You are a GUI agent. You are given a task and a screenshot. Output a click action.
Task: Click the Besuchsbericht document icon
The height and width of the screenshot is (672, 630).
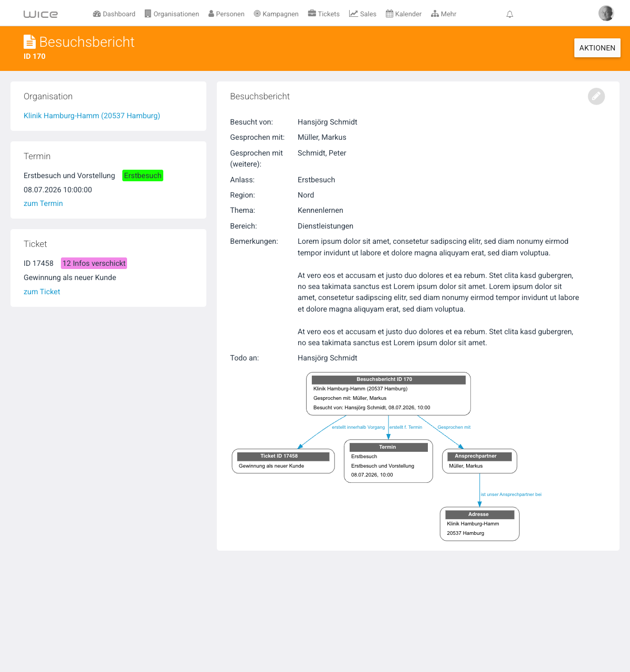tap(29, 42)
